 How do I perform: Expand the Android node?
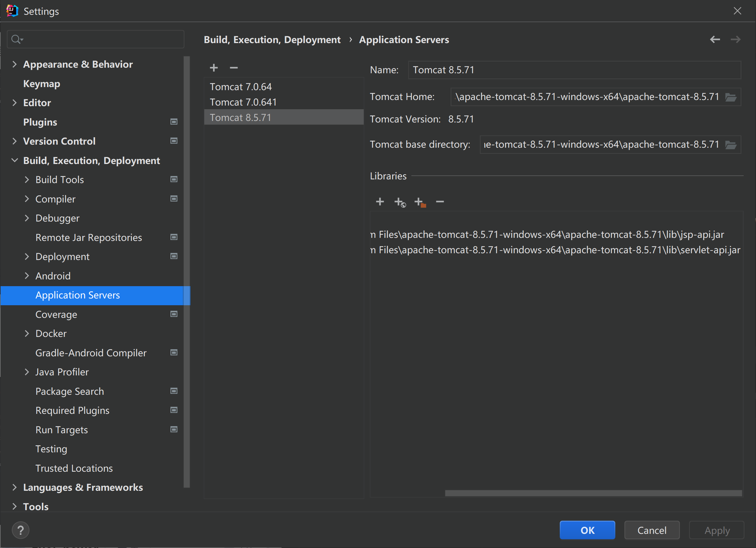[x=27, y=276]
